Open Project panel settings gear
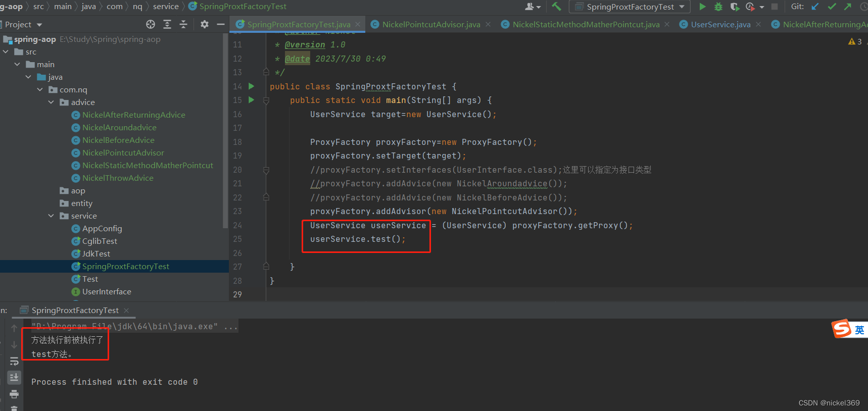868x411 pixels. point(205,24)
